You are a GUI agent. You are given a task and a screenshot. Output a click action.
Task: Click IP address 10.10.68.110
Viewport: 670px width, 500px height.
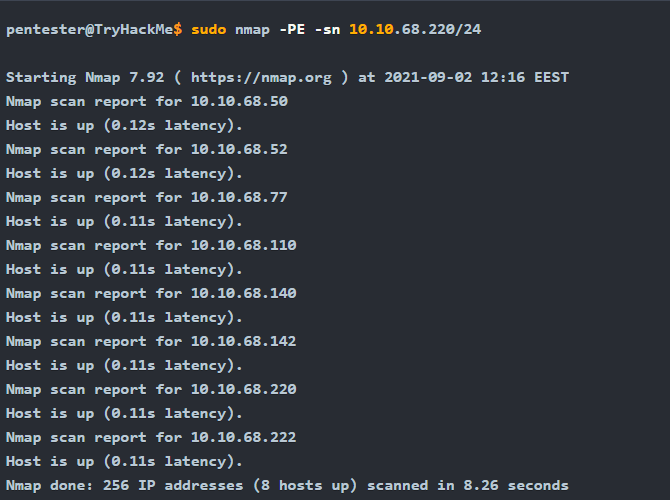[x=244, y=245]
